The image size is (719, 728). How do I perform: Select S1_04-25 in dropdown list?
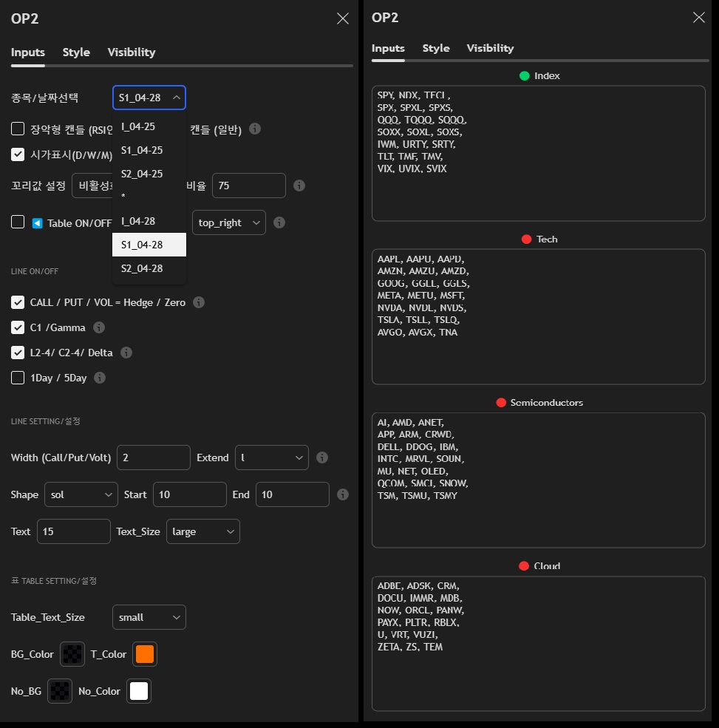pyautogui.click(x=149, y=150)
